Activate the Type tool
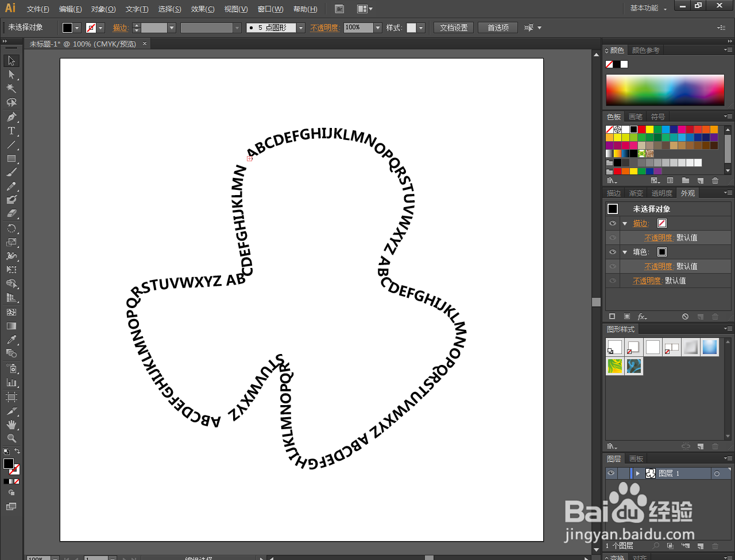 point(11,131)
